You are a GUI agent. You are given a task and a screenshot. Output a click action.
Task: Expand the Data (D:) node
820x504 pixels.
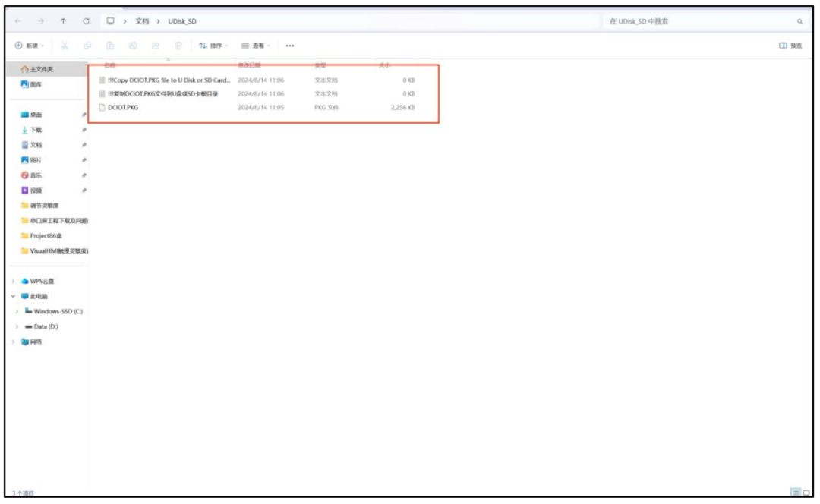(17, 326)
